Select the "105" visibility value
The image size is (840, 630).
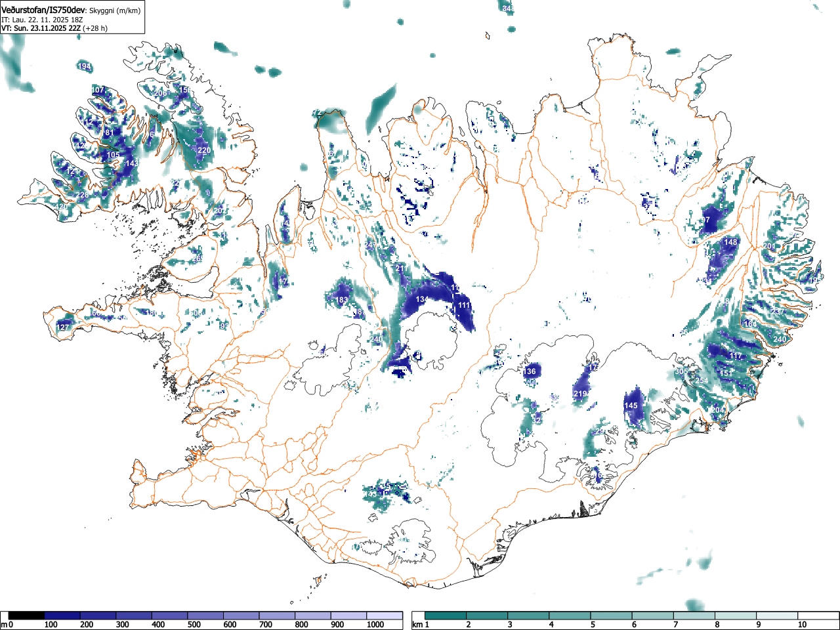click(x=114, y=155)
